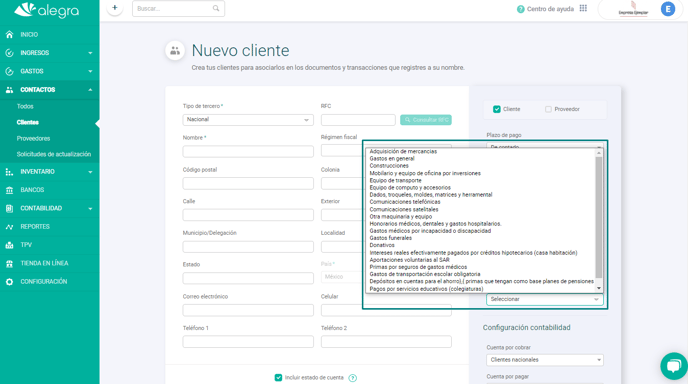
Task: Click the Configuración gear icon
Action: point(9,282)
